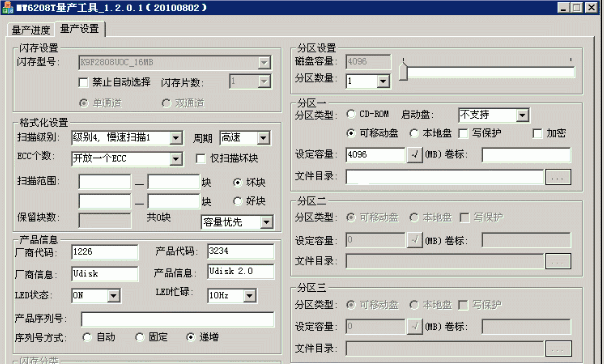The width and height of the screenshot is (604, 364).
Task: Open the 周期 高速 dropdown
Action: pyautogui.click(x=263, y=138)
